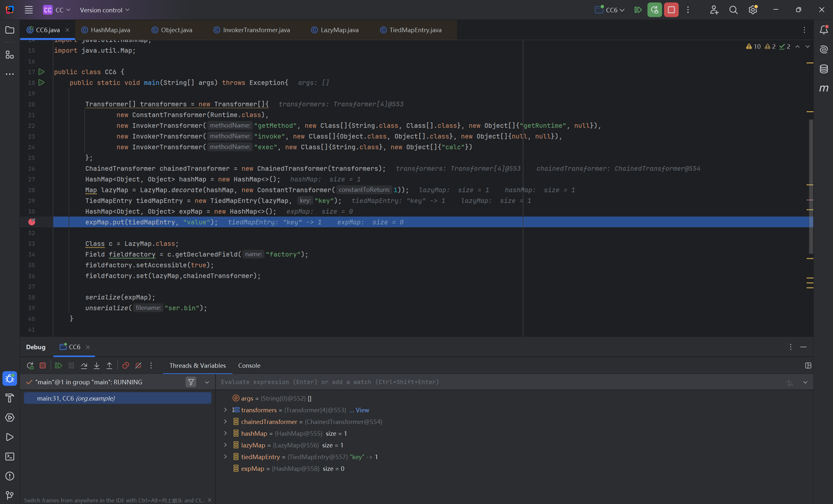Screen dimensions: 833x504
Task: Expand the lazyMap variable node
Action: [x=226, y=445]
